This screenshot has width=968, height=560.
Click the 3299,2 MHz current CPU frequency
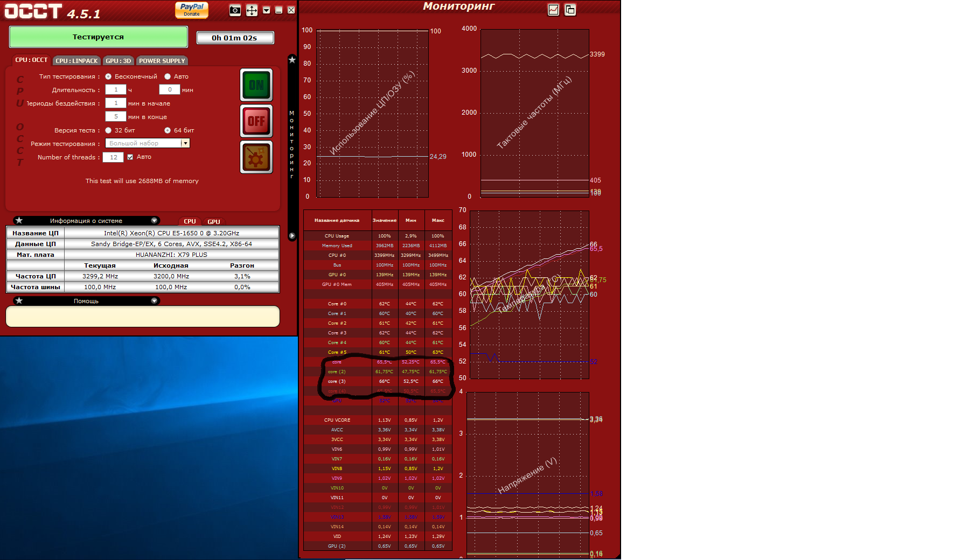100,276
